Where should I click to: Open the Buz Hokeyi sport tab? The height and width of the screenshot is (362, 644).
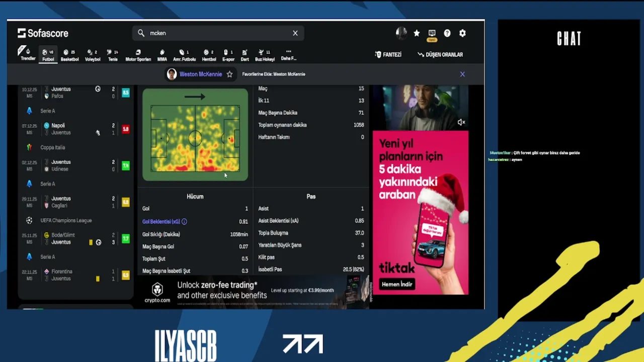[265, 55]
